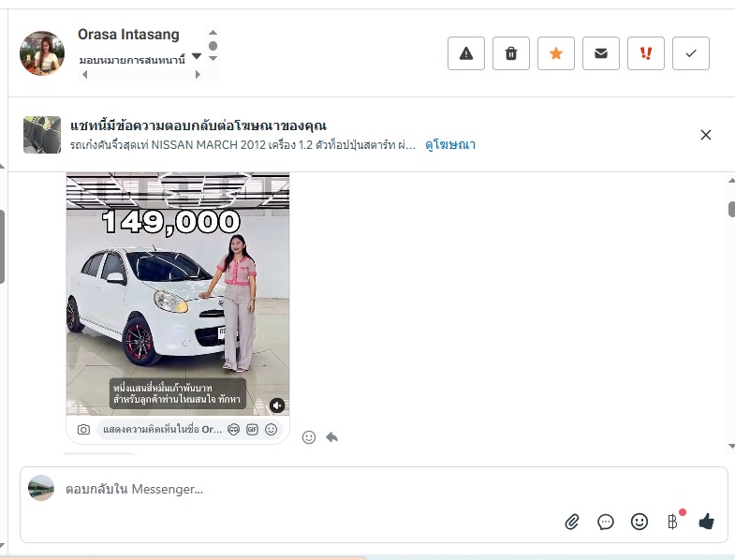Image resolution: width=735 pixels, height=560 pixels.
Task: Delete conversation using trash icon
Action: pyautogui.click(x=511, y=53)
